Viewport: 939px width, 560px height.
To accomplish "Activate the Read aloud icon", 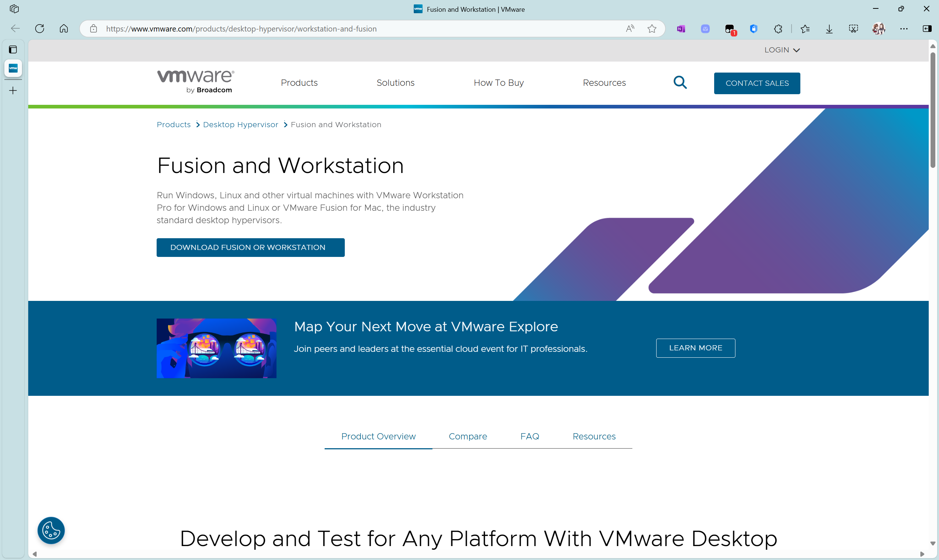I will [x=630, y=29].
